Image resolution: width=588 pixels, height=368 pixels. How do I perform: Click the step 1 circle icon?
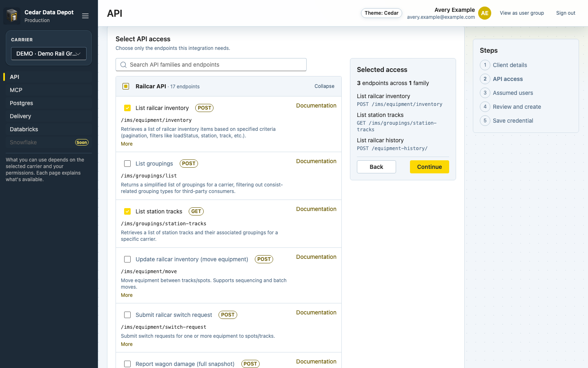(x=485, y=65)
